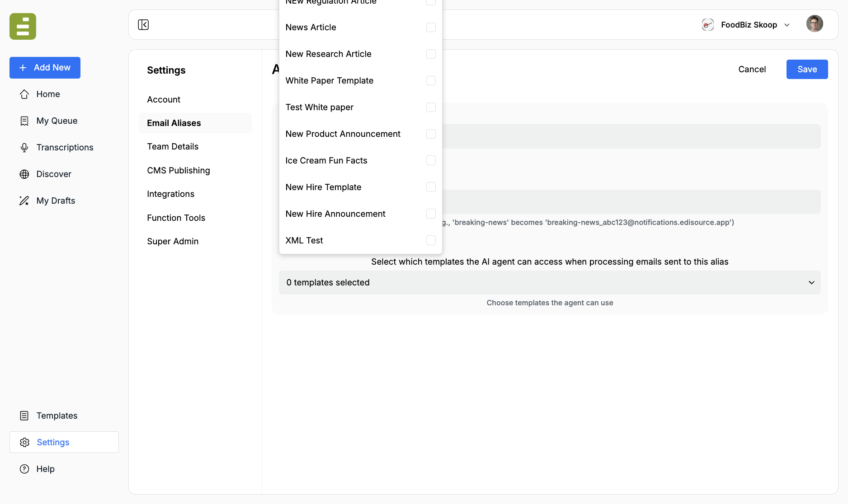The image size is (848, 504).
Task: Click the green app logo icon
Action: [x=23, y=26]
